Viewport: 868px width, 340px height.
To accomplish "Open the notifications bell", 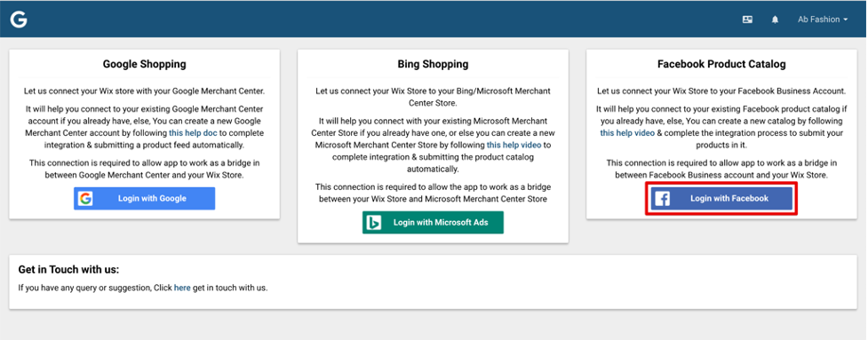I will click(x=775, y=20).
